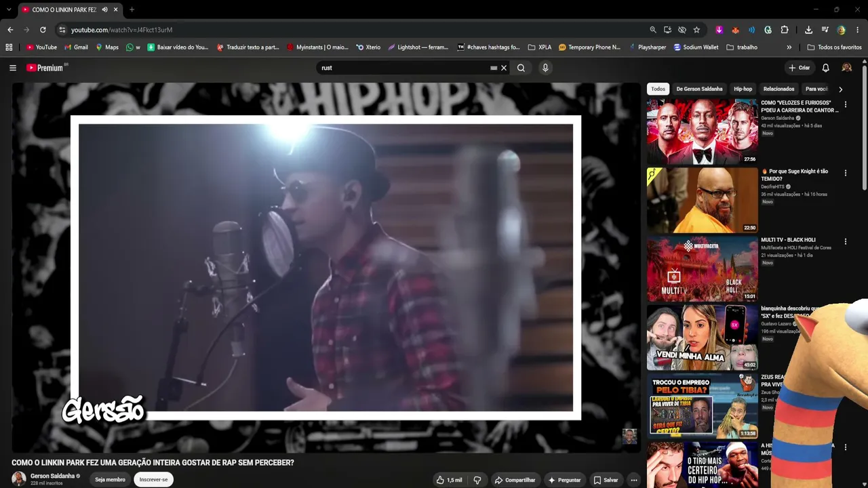This screenshot has height=488, width=868.
Task: View site information for youtube.com
Action: pyautogui.click(x=62, y=30)
